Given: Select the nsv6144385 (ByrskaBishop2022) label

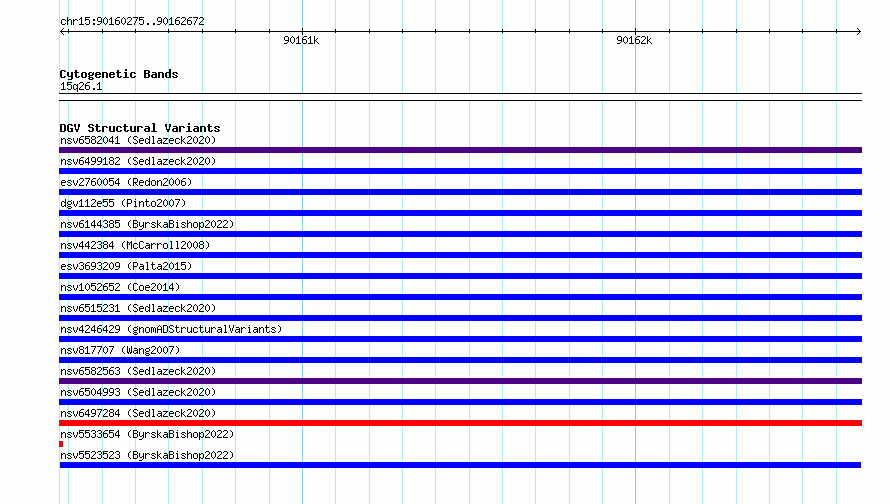Looking at the screenshot, I should [x=147, y=224].
